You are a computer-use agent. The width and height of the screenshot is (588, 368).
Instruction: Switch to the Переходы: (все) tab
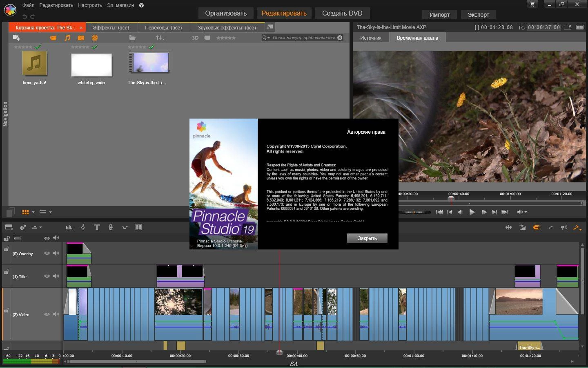tap(164, 27)
